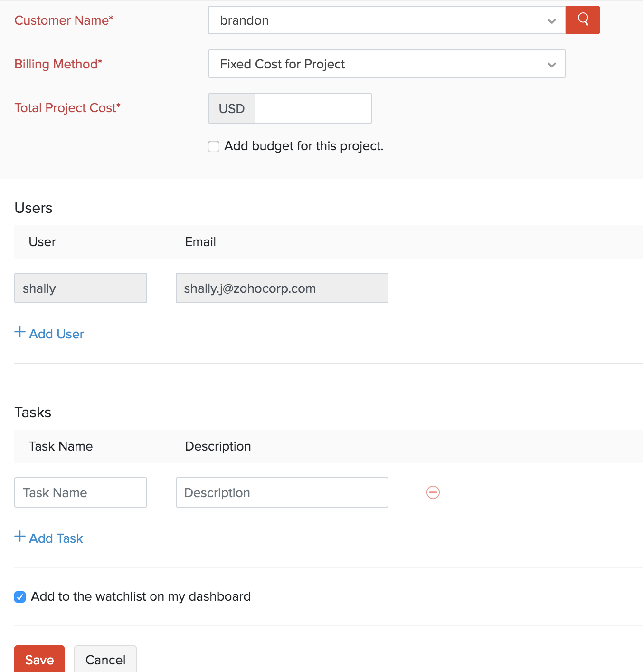The image size is (643, 672).
Task: Select the Tasks section header
Action: 32,413
